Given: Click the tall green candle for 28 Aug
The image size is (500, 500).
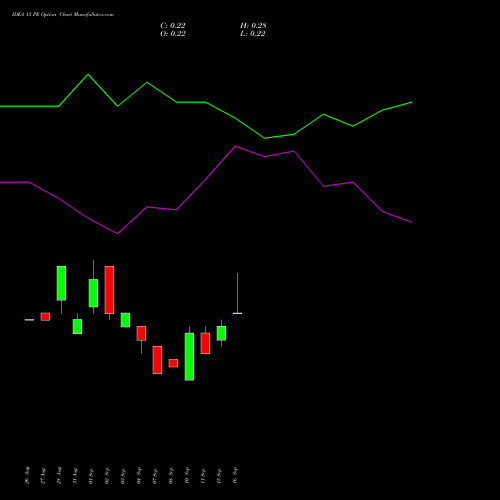Looking at the screenshot, I should point(61,283).
